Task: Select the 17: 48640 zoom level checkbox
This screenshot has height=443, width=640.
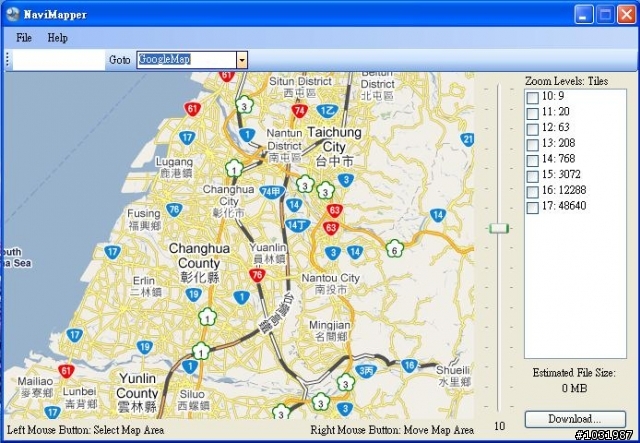Action: [x=533, y=207]
